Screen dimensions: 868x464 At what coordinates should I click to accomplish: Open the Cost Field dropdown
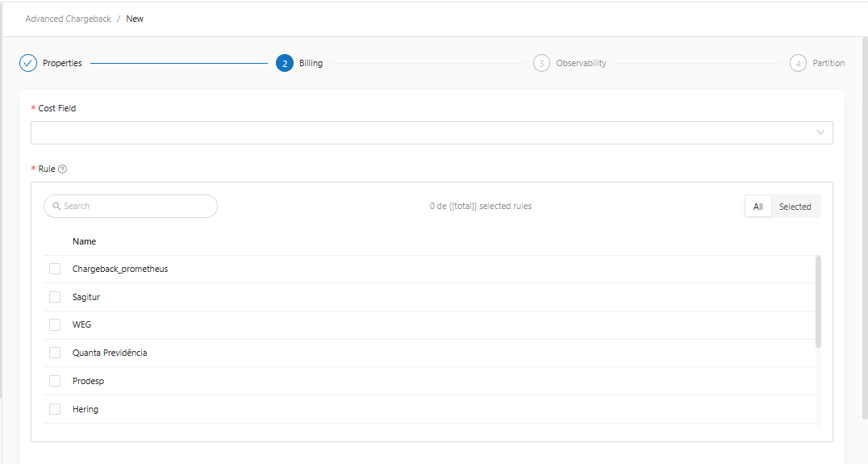point(419,133)
